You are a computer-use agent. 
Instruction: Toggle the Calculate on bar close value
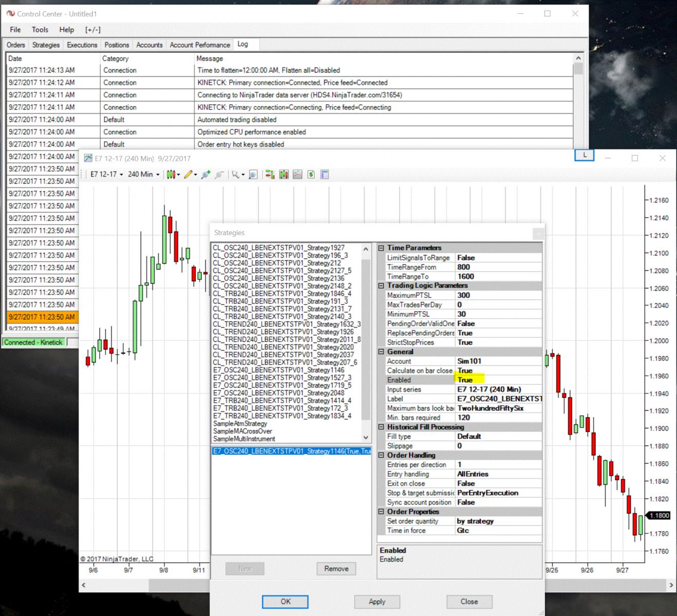(x=498, y=371)
